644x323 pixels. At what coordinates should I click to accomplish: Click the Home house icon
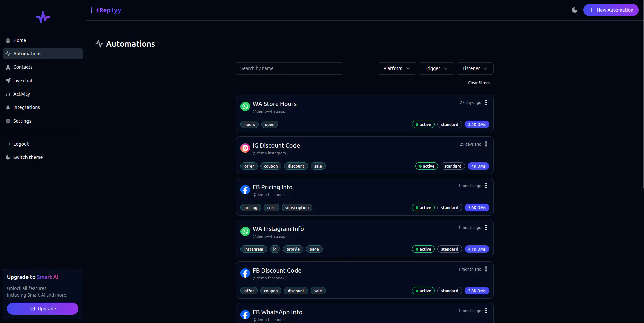coord(8,40)
